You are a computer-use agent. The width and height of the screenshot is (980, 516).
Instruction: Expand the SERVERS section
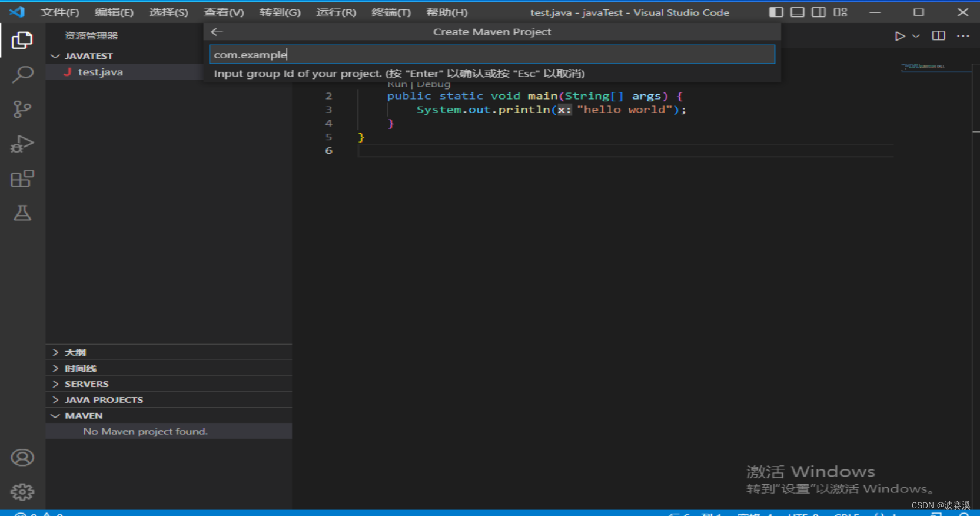click(x=169, y=384)
